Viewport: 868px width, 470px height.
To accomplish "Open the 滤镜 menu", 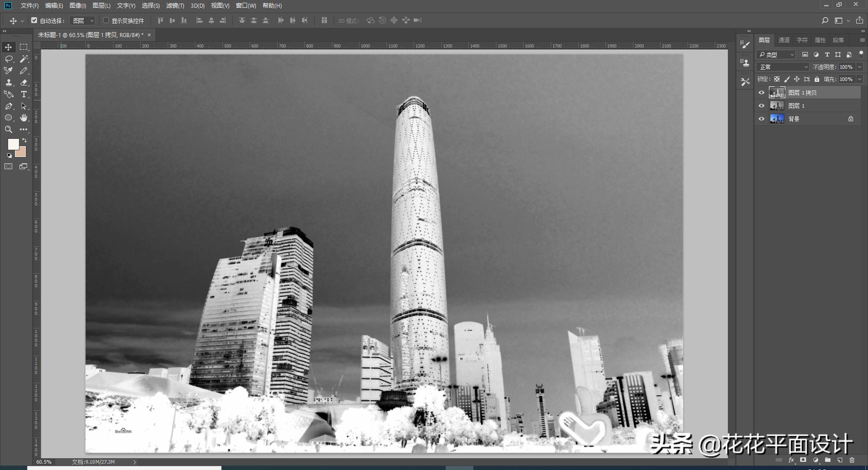I will pos(175,6).
